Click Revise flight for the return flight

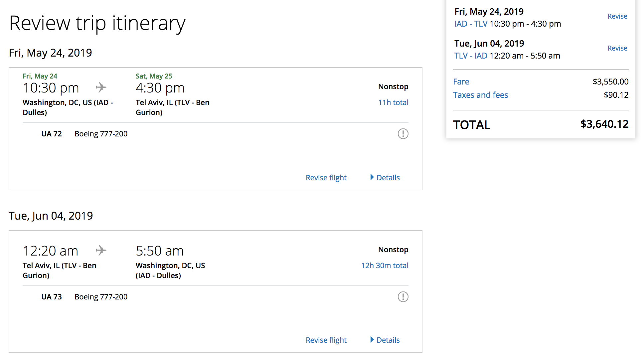[x=326, y=340]
